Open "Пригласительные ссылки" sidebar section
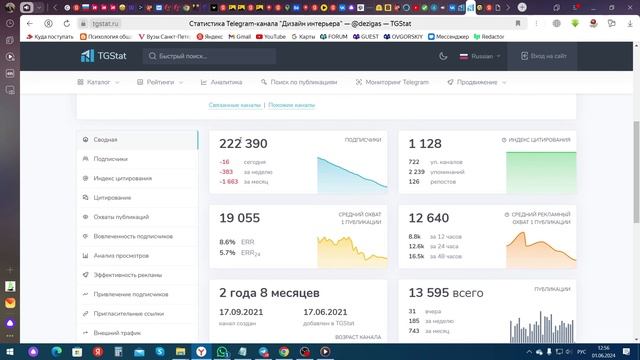Viewport: 640px width, 360px height. [x=138, y=313]
